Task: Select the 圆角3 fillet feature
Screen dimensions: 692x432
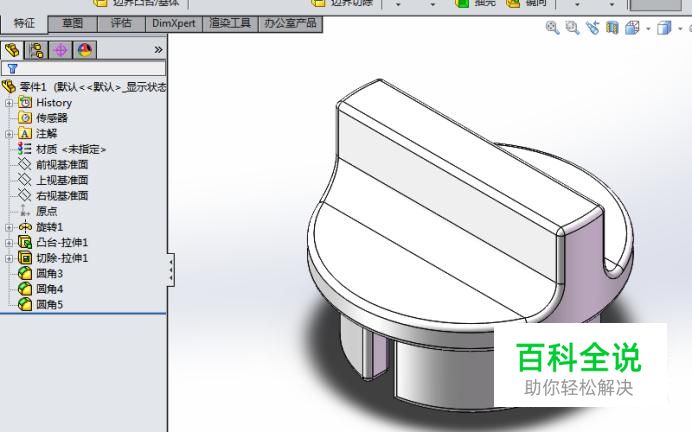Action: (x=41, y=274)
